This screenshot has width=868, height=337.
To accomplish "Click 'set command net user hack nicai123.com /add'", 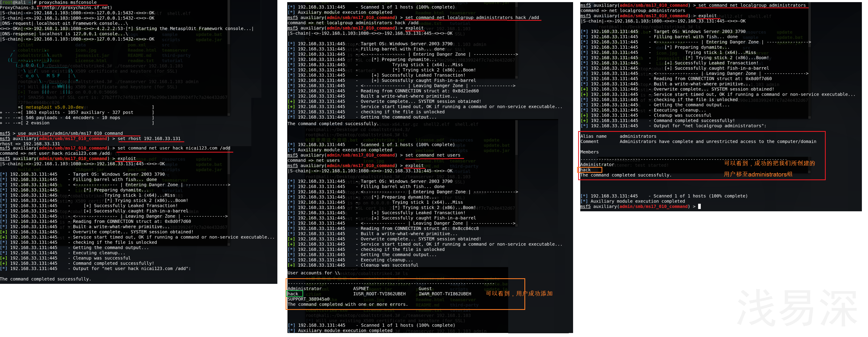I will click(x=174, y=148).
